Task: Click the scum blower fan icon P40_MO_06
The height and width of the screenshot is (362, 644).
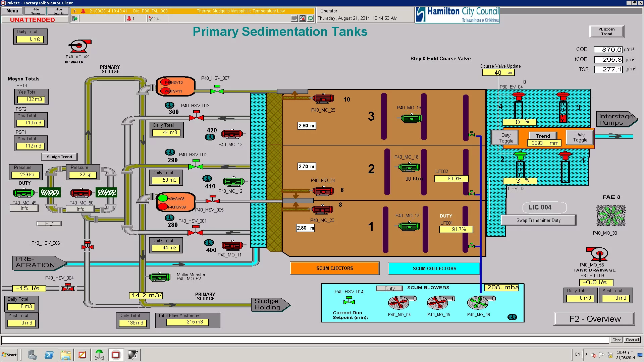Action: coord(478,303)
